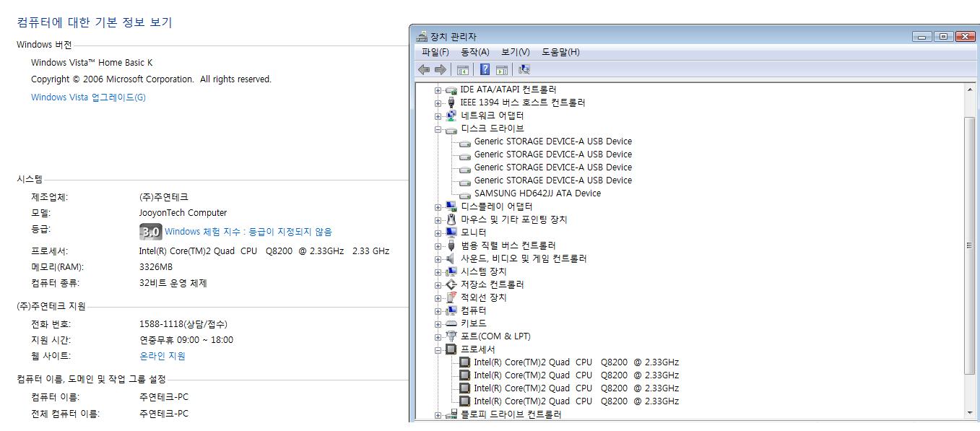Collapse the 프로세서 node
Screen dimensions: 980x431
[438, 350]
